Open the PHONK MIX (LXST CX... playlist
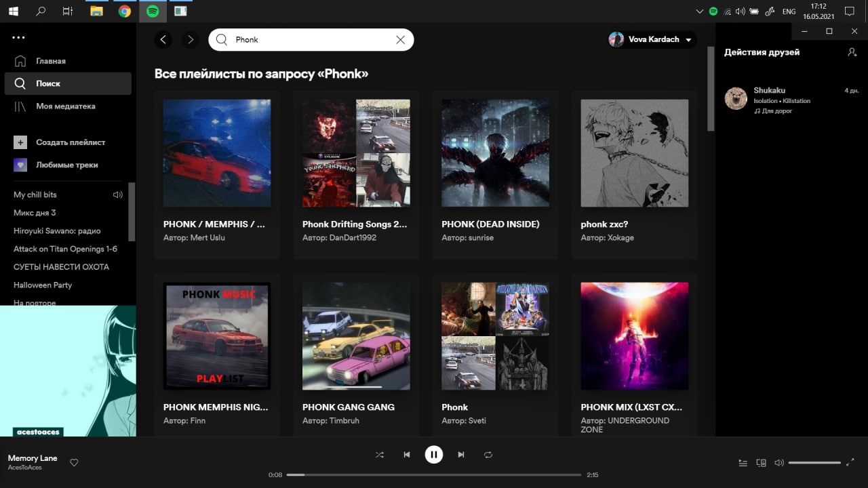The image size is (868, 488). (x=634, y=355)
